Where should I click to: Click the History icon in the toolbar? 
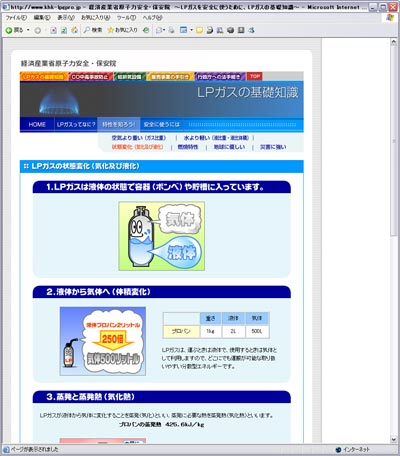146,30
